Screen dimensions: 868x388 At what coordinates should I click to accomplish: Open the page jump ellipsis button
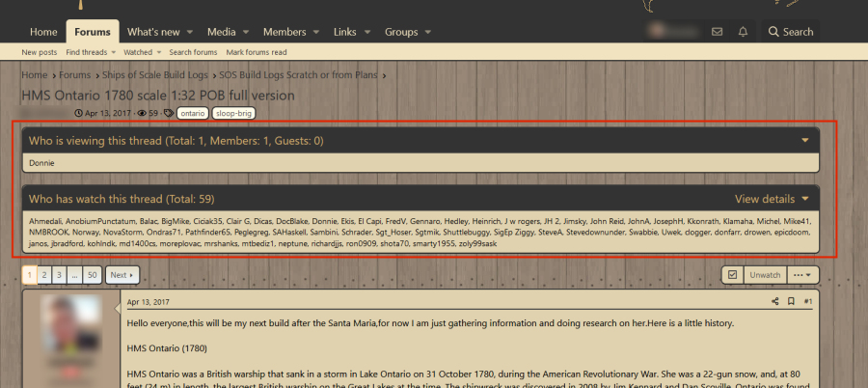point(74,275)
